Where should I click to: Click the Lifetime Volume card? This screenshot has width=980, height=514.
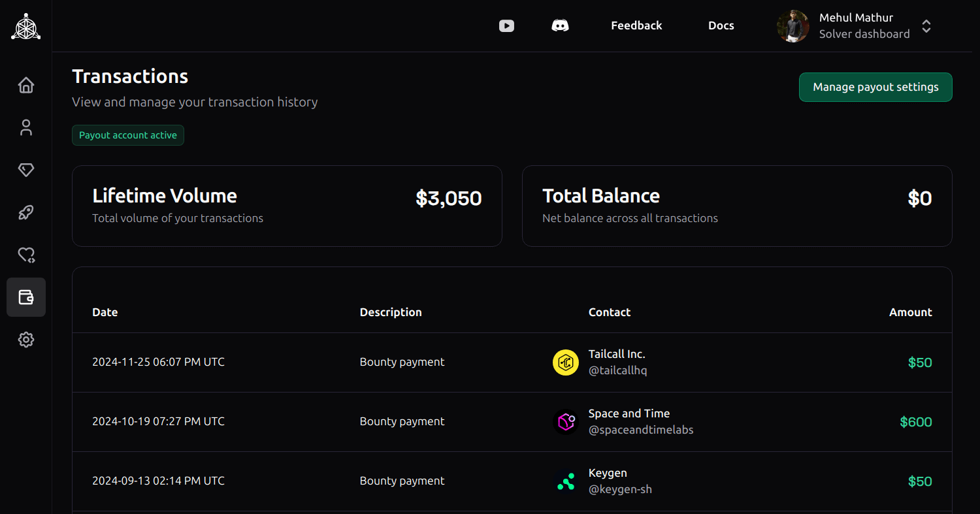pyautogui.click(x=287, y=206)
